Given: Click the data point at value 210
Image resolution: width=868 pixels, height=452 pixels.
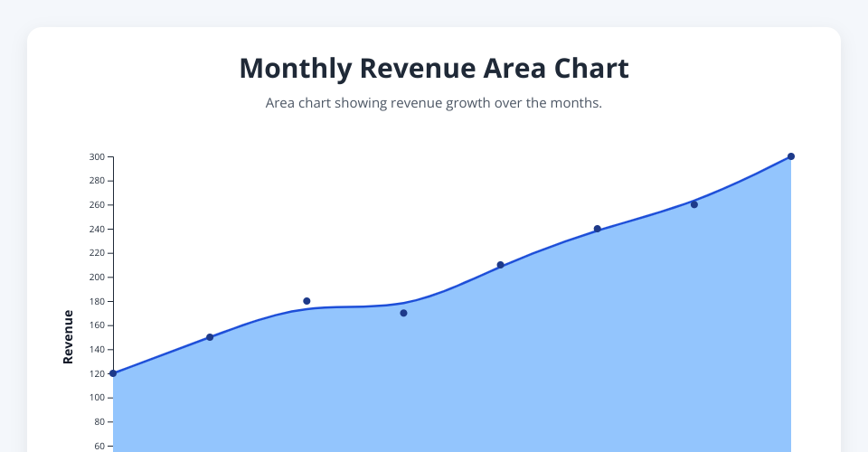Looking at the screenshot, I should tap(500, 265).
